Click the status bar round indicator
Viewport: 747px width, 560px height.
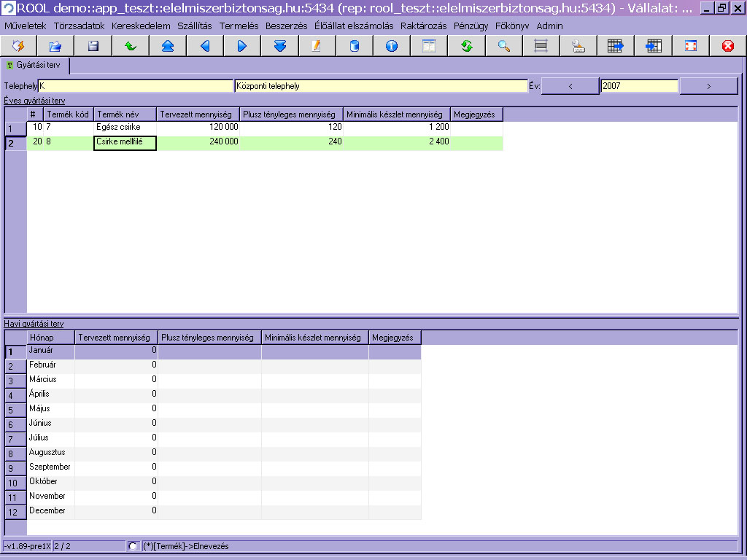(x=133, y=546)
